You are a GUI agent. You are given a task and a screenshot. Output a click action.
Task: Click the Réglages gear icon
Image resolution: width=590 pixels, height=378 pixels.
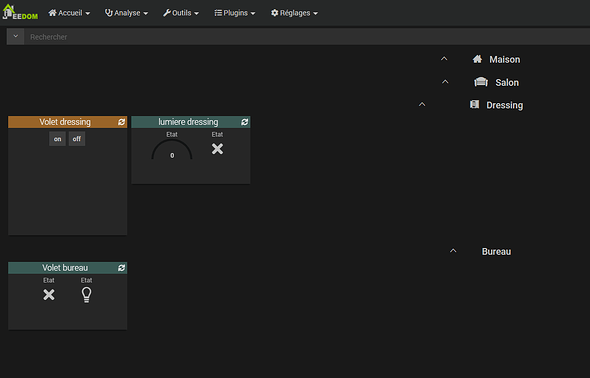pos(275,13)
